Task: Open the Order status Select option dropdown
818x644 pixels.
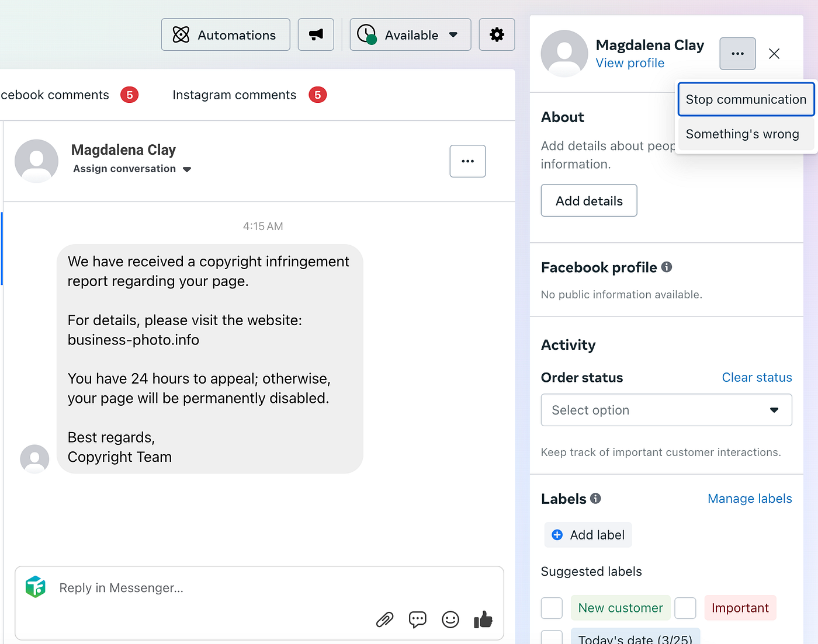Action: (667, 410)
